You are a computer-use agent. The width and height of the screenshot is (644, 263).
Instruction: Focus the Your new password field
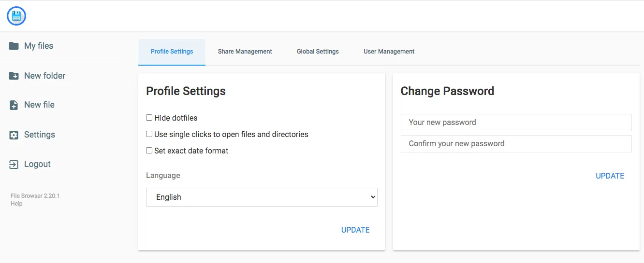(x=516, y=123)
